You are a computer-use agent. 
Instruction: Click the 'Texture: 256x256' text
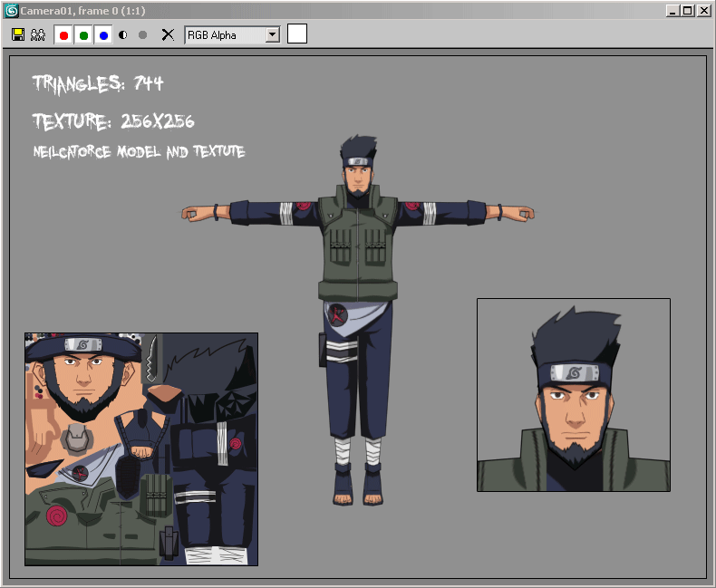click(x=113, y=121)
